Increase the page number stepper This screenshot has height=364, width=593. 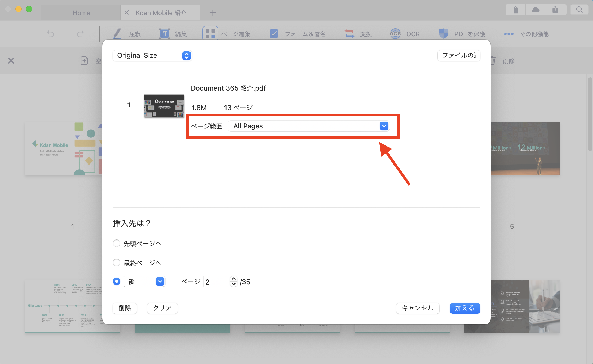pyautogui.click(x=233, y=279)
